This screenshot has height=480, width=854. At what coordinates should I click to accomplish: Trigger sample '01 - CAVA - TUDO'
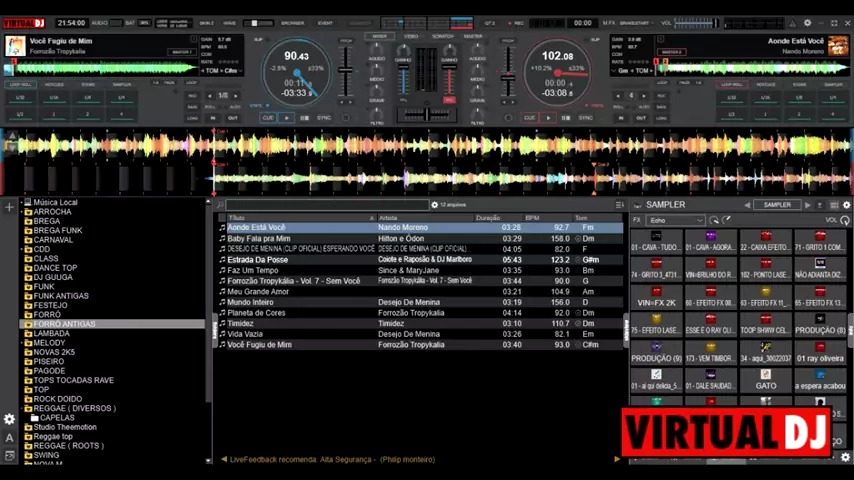pos(656,241)
